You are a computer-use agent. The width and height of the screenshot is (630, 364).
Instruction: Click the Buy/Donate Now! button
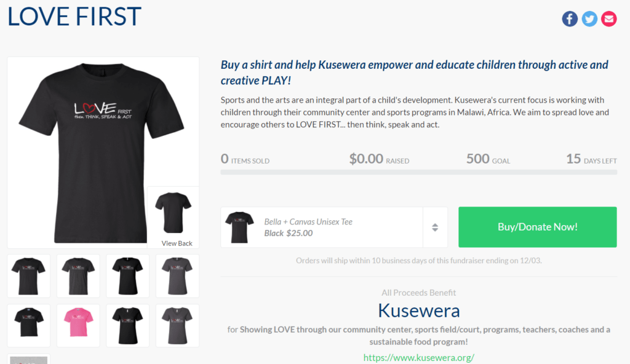click(x=537, y=227)
